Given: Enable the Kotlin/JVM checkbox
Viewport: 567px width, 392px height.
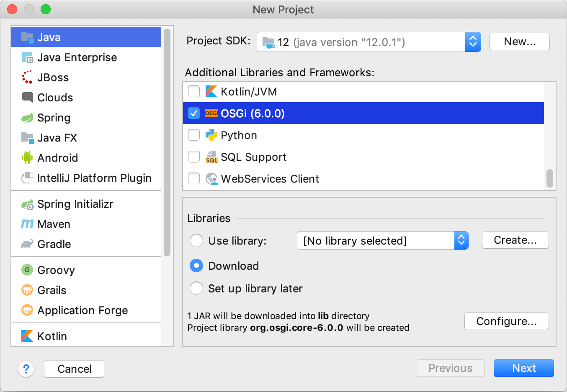Looking at the screenshot, I should coord(194,91).
